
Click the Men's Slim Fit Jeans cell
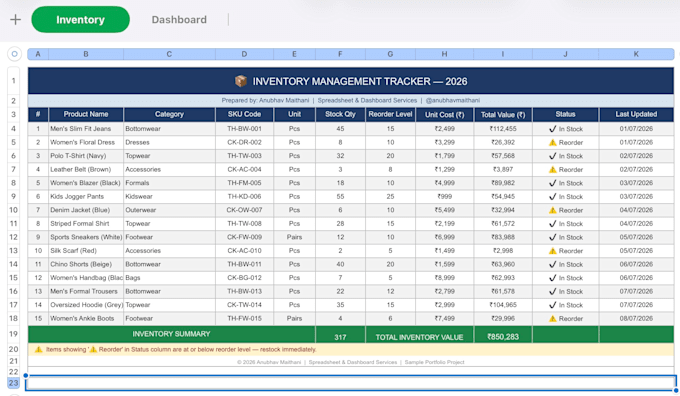click(x=86, y=129)
